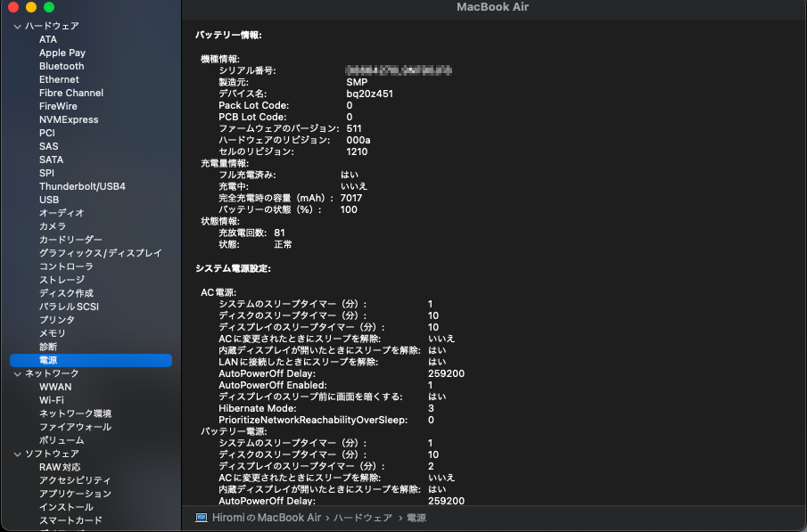Screen dimensions: 807x532
Task: Select メモリ in sidebar
Action: click(x=53, y=333)
